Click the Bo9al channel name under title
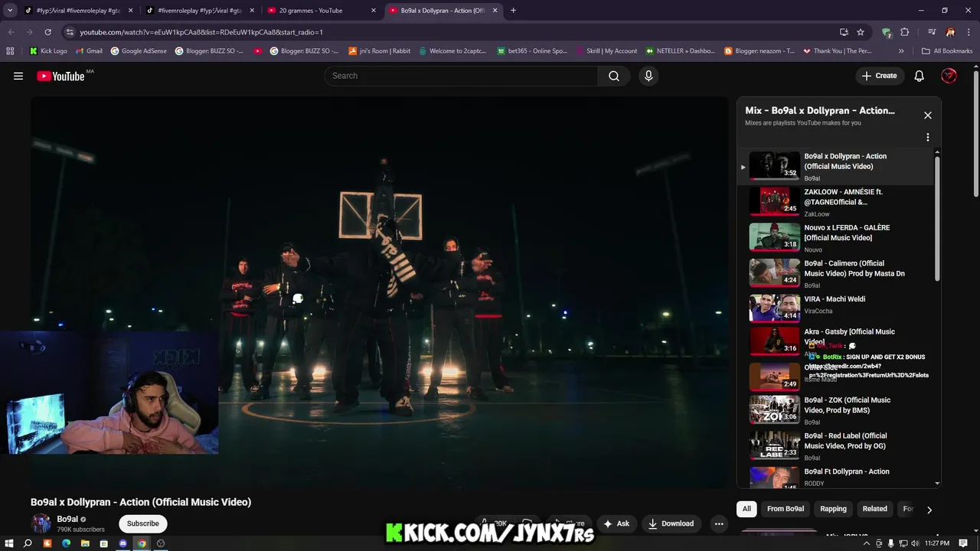The width and height of the screenshot is (980, 551). tap(67, 519)
